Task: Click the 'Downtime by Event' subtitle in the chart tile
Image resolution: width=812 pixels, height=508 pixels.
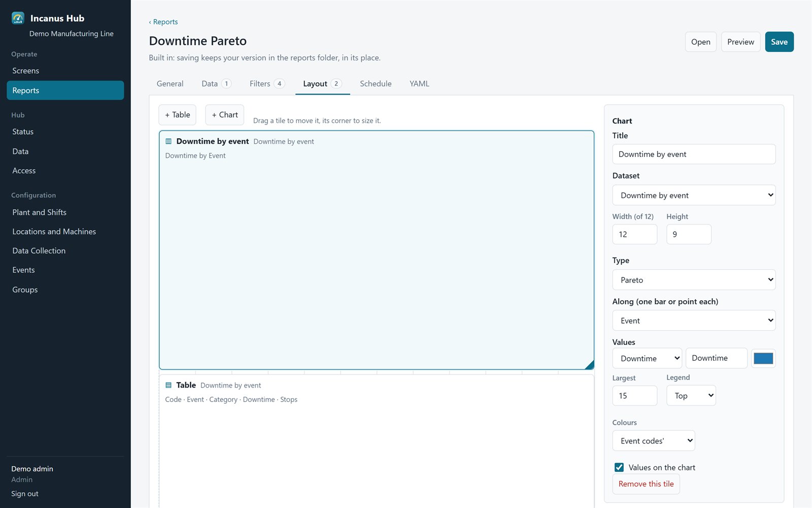Action: (195, 156)
